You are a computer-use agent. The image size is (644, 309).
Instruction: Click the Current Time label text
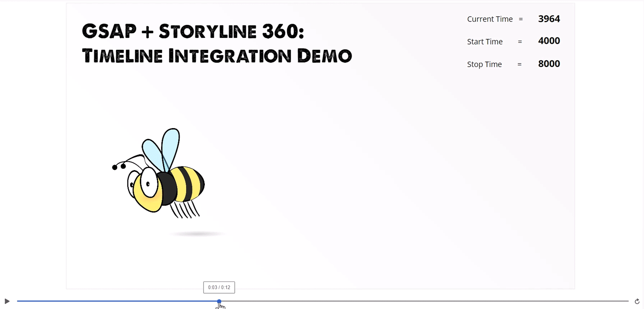click(490, 19)
